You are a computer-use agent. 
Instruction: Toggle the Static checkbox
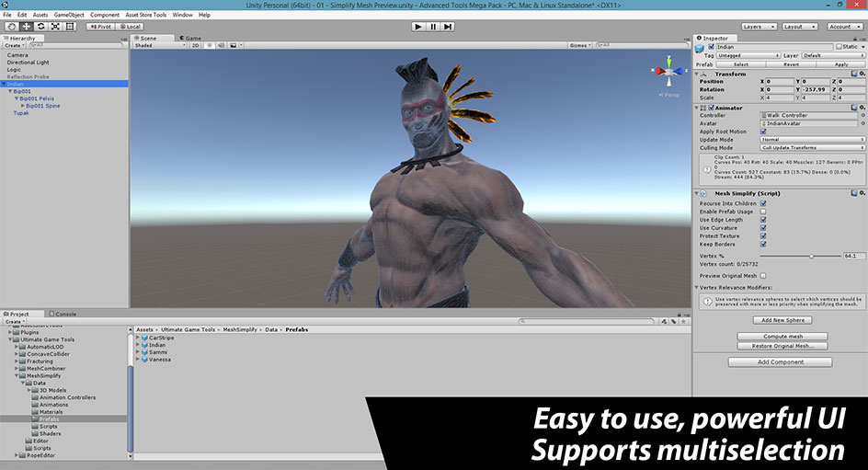(839, 47)
